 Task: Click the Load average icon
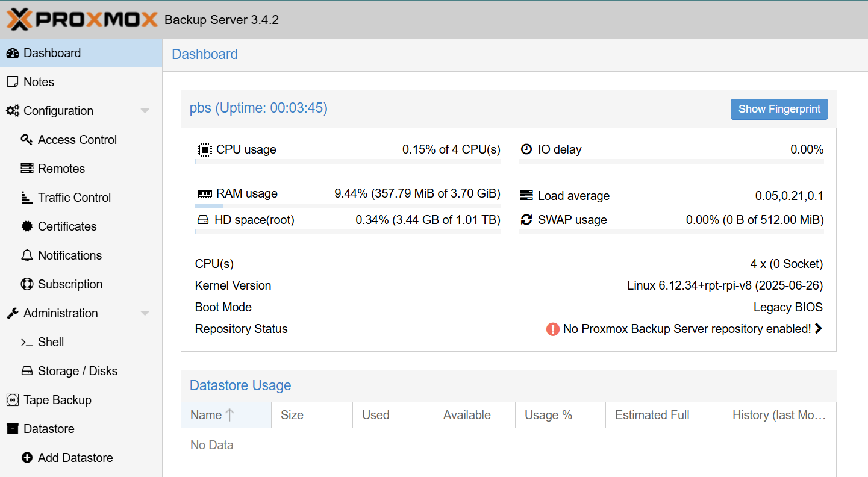[526, 196]
